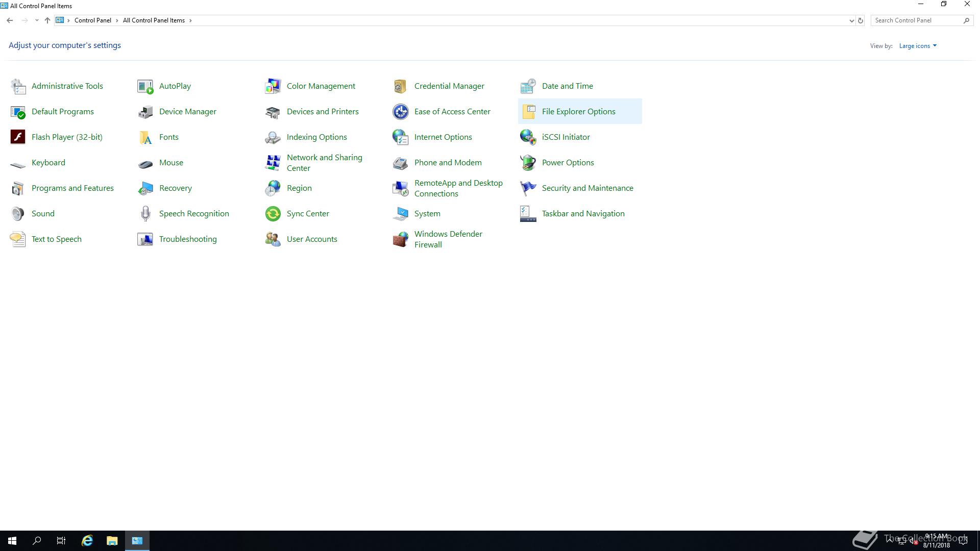Open the Default Programs icon
The width and height of the screenshot is (980, 551).
(x=18, y=112)
